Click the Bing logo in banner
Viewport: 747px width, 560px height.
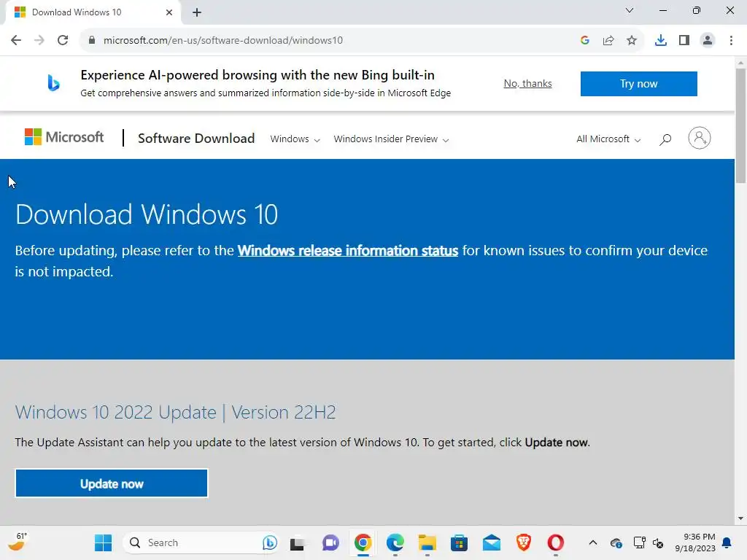coord(53,83)
